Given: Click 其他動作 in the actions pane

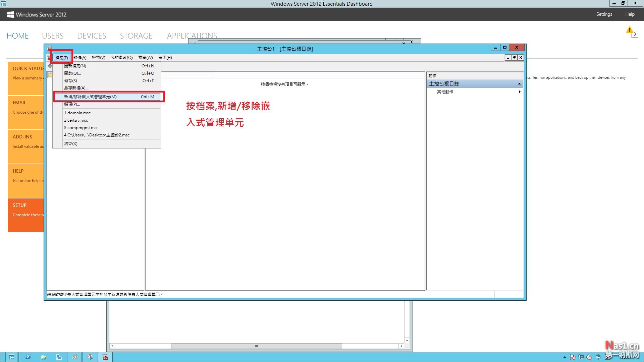Looking at the screenshot, I should click(x=445, y=92).
